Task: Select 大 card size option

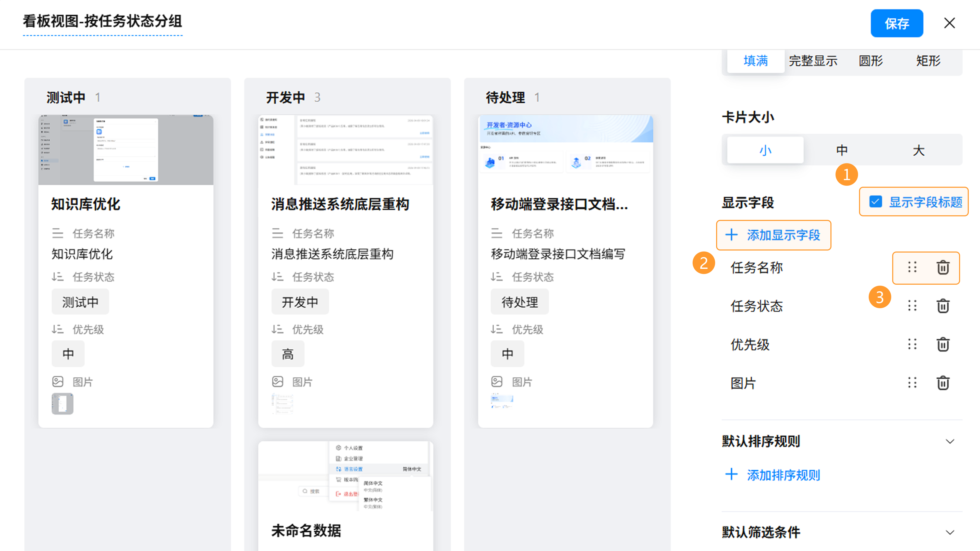Action: click(x=918, y=150)
